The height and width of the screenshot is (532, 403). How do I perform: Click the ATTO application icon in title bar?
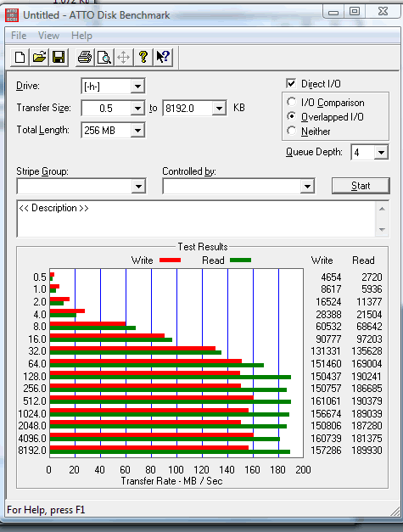point(12,15)
